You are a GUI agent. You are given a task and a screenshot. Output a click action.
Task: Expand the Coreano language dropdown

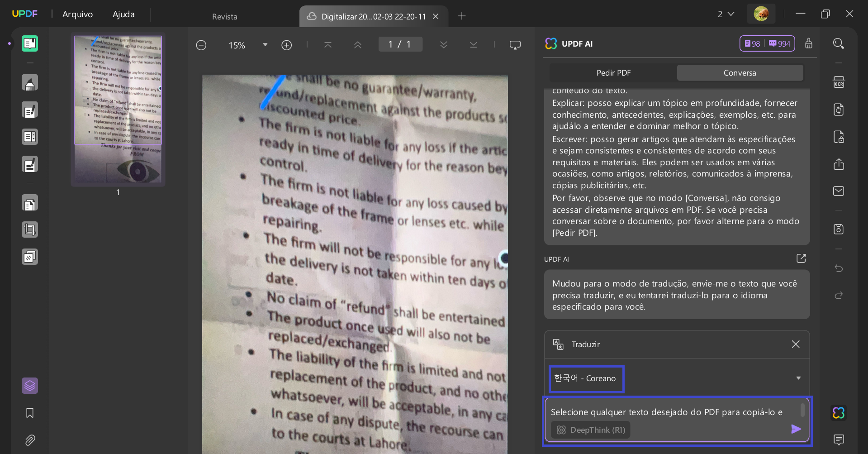click(x=798, y=378)
